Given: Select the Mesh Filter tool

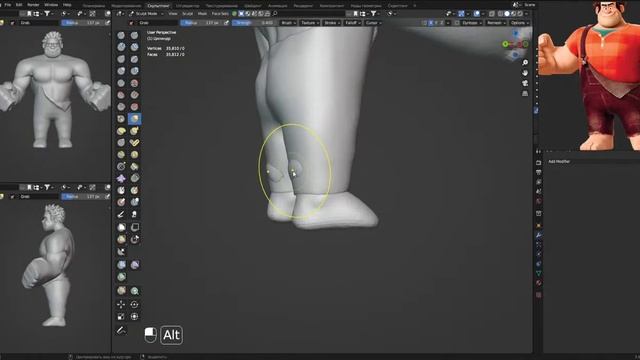Looking at the screenshot, I should 121,265.
